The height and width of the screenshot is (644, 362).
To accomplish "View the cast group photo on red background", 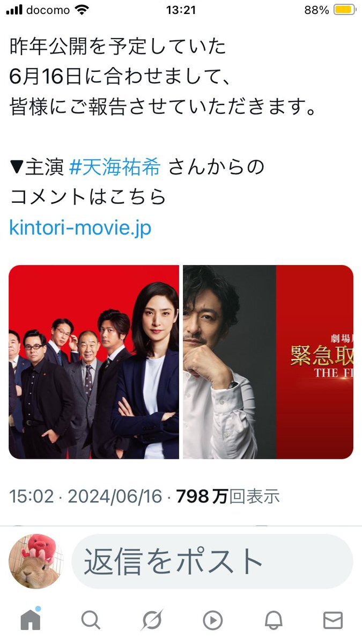I will pos(94,362).
